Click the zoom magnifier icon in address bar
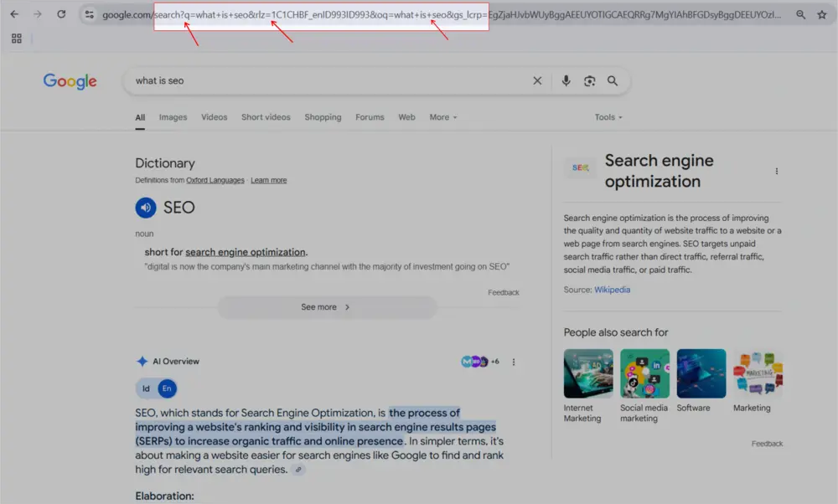 [x=800, y=14]
